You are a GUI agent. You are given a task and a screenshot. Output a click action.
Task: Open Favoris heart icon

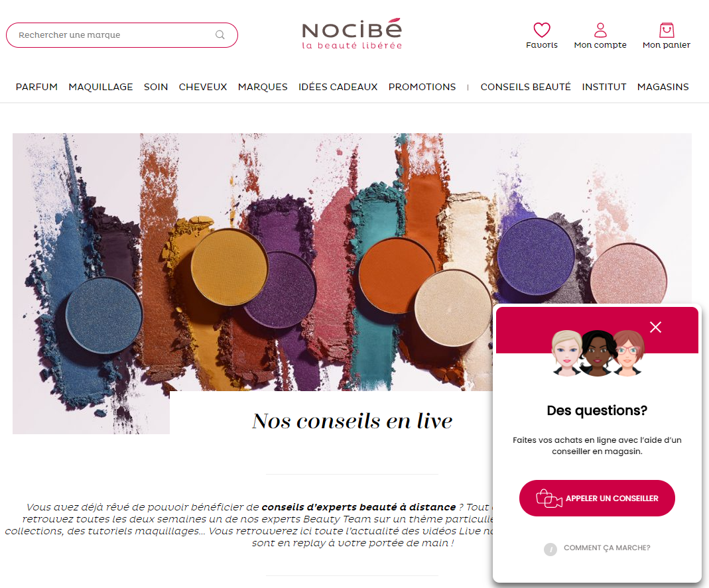pos(542,30)
